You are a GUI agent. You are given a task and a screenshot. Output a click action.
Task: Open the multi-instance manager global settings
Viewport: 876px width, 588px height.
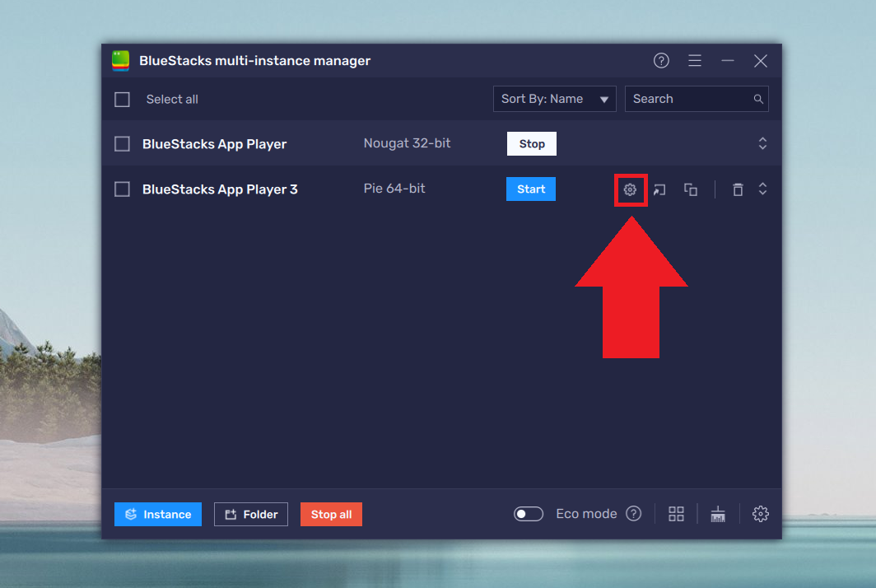coord(760,513)
